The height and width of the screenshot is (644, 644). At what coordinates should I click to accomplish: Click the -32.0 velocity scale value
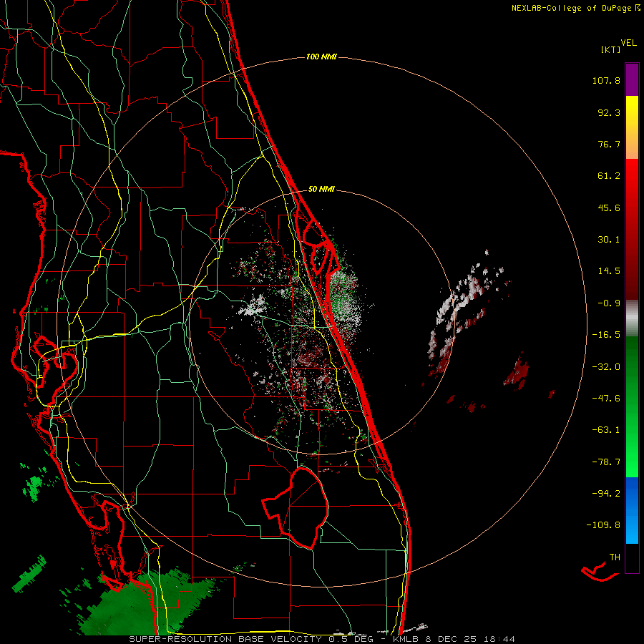606,367
